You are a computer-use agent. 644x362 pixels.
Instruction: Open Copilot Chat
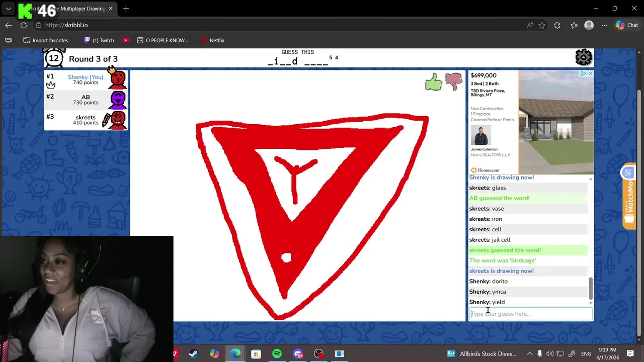(627, 25)
